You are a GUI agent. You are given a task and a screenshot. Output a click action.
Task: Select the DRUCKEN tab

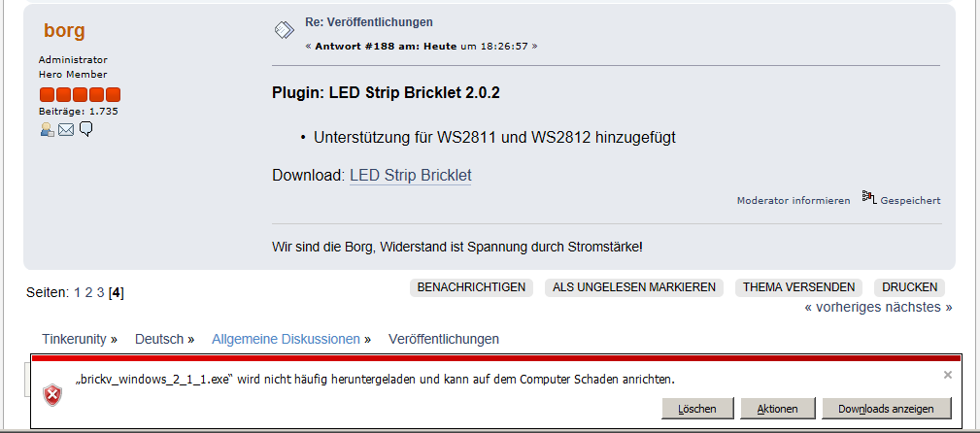click(x=909, y=287)
